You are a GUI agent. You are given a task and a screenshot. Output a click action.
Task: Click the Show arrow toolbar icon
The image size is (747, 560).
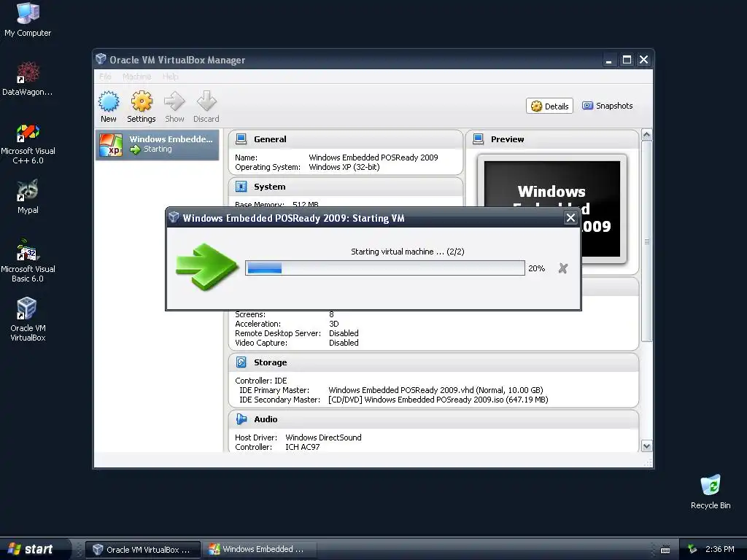point(174,101)
